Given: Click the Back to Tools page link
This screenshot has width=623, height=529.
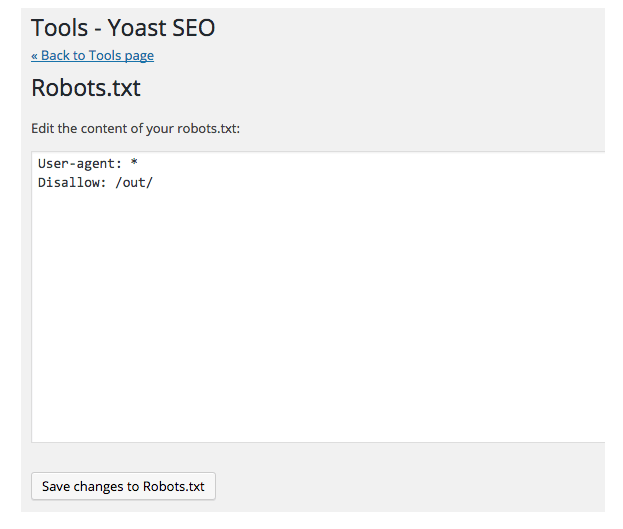Looking at the screenshot, I should click(x=93, y=55).
